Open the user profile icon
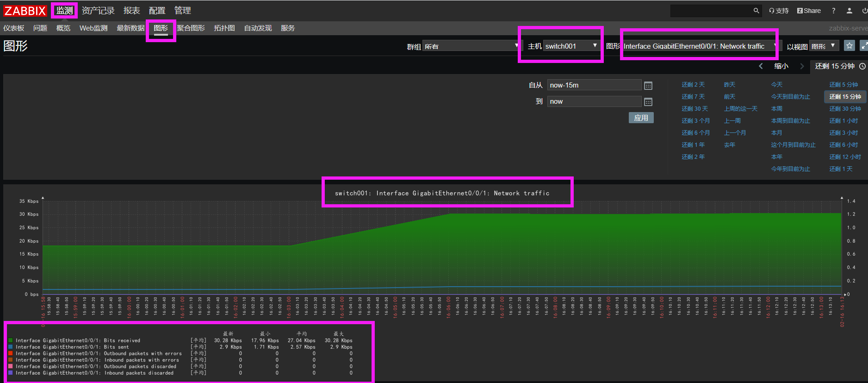The width and height of the screenshot is (868, 383). (x=849, y=11)
